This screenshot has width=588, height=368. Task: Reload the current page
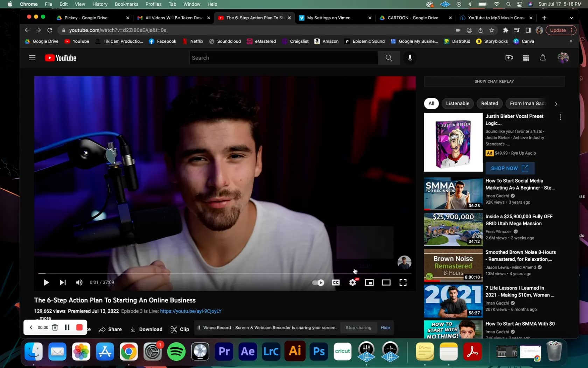50,30
